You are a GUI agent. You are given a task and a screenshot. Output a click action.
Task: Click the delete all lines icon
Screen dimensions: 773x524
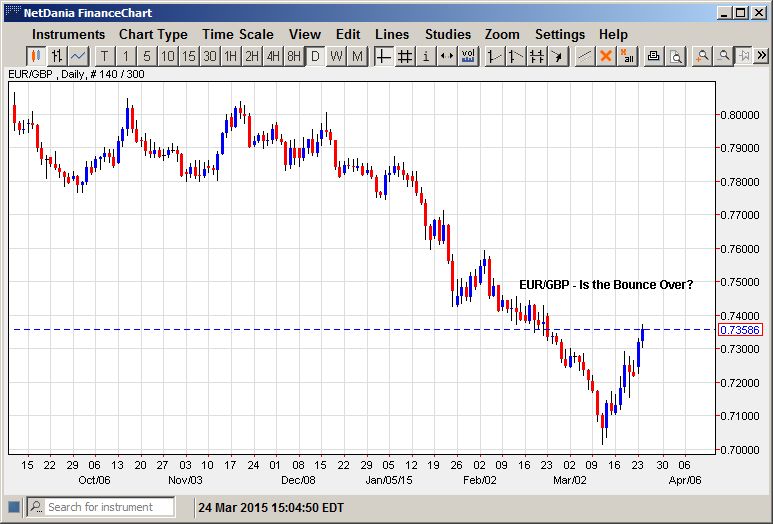[x=627, y=56]
